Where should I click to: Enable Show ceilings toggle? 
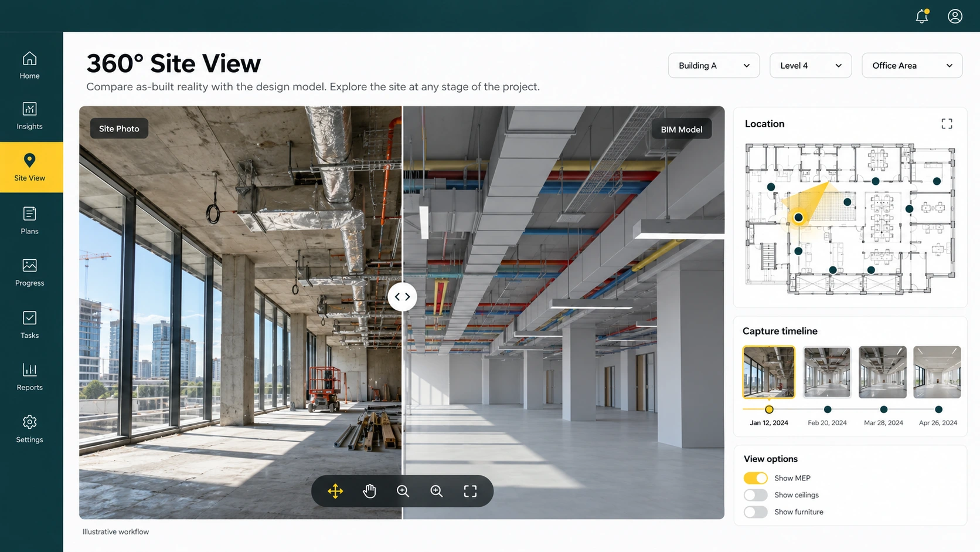click(756, 495)
